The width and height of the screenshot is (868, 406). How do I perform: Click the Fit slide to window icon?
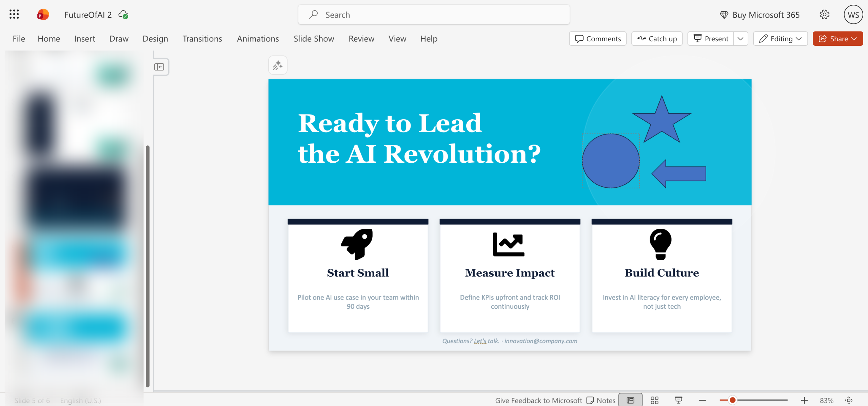(x=849, y=400)
